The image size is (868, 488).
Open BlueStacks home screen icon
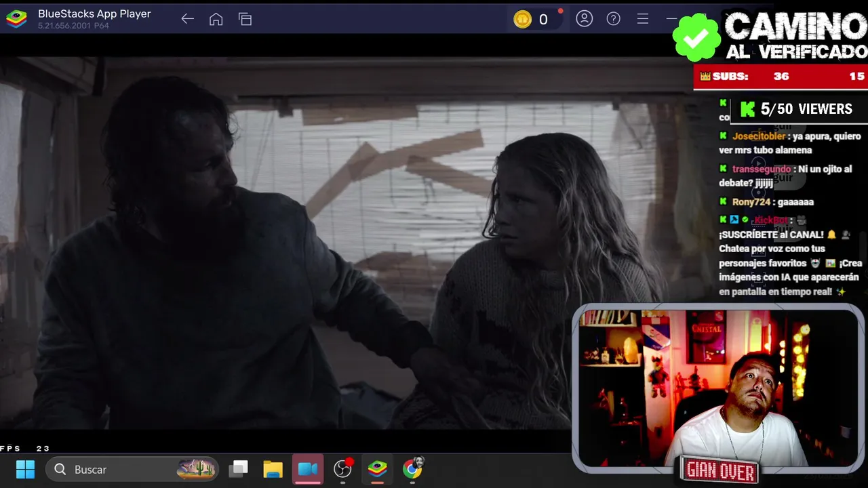coord(216,19)
